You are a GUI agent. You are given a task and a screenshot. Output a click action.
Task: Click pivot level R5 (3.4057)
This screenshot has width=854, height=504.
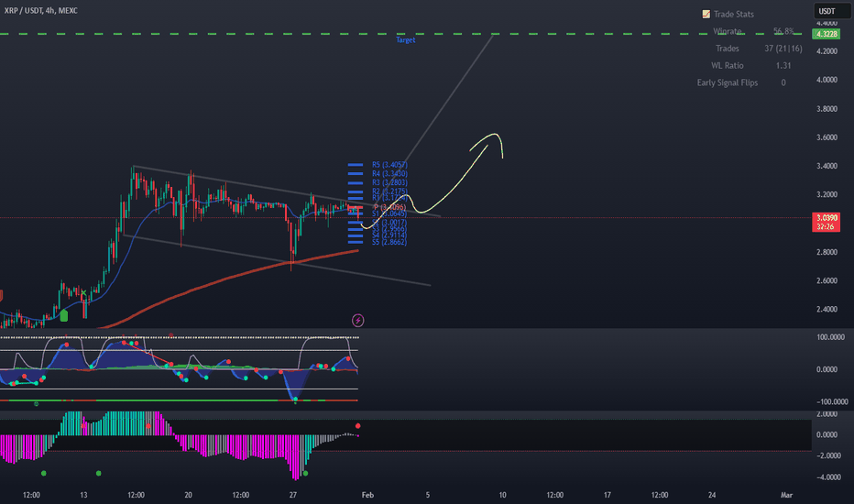tap(389, 165)
